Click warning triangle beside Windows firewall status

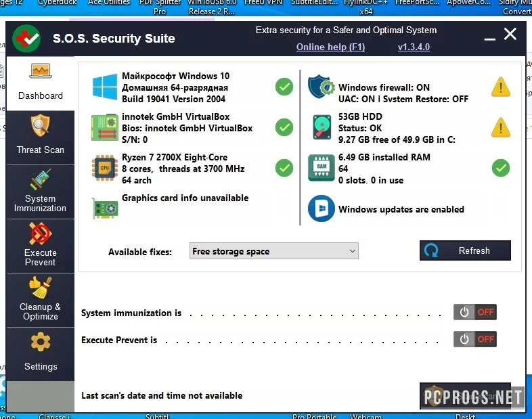[501, 87]
